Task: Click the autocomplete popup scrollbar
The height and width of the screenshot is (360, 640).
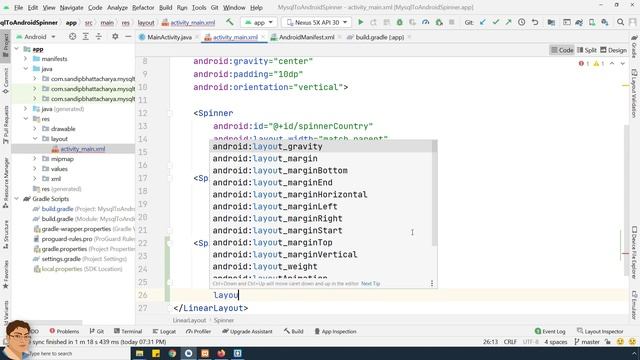Action: click(x=435, y=193)
